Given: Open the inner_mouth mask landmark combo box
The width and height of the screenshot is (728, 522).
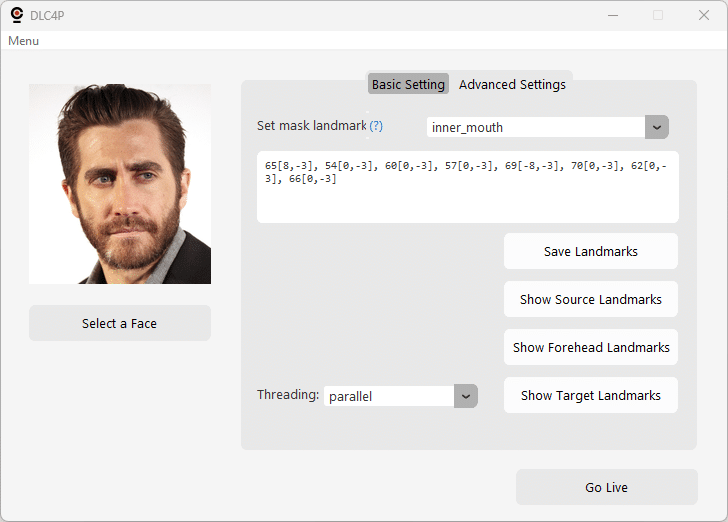Looking at the screenshot, I should [x=535, y=127].
